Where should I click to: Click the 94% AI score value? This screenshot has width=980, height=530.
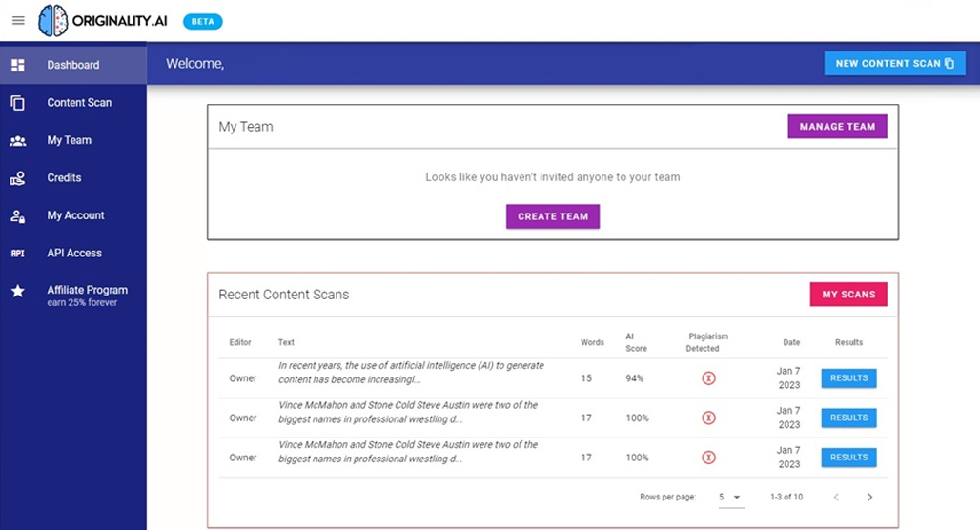click(x=634, y=378)
